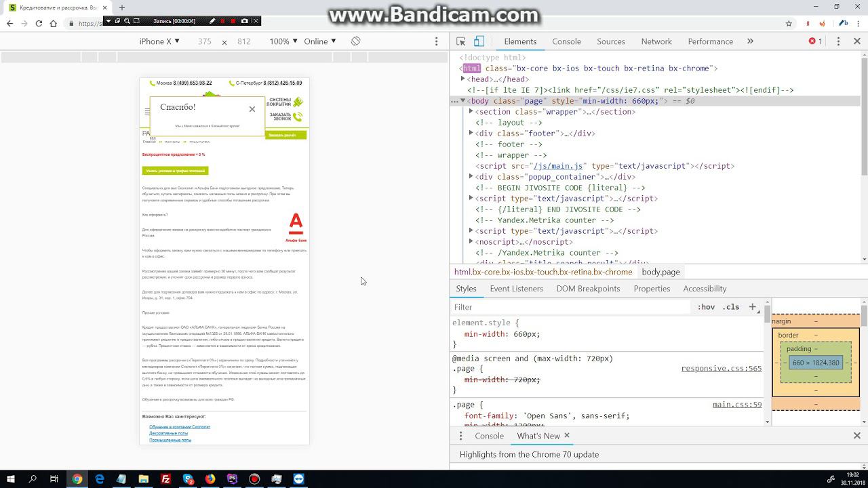The height and width of the screenshot is (488, 868).
Task: Click the device height field 812
Action: (x=244, y=41)
